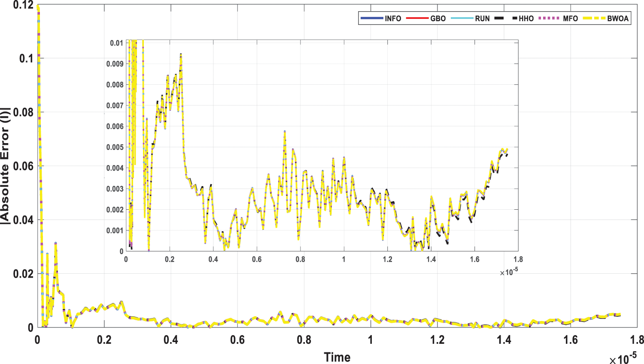644x364 pixels.
Task: Click the red GBO line sample in legend
Action: (417, 18)
